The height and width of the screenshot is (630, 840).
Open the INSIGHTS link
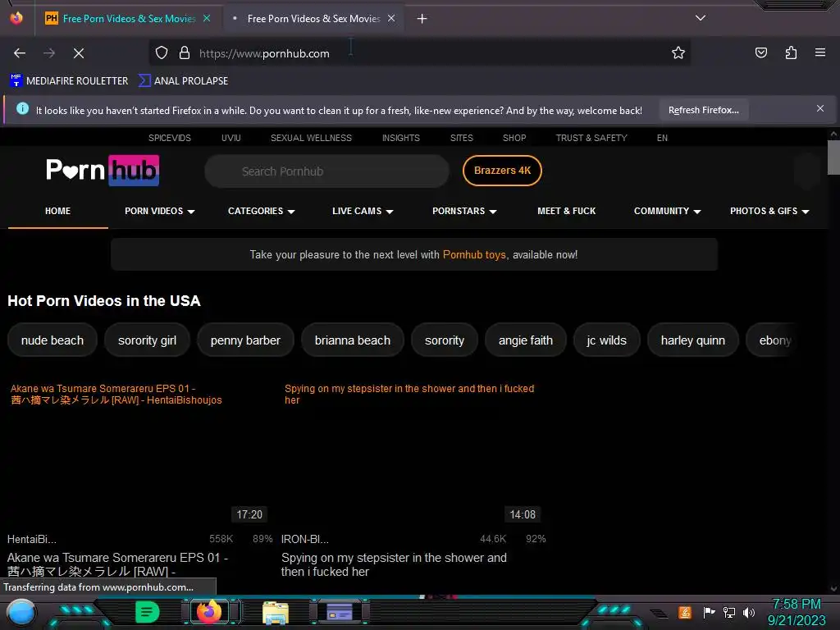[x=400, y=138]
